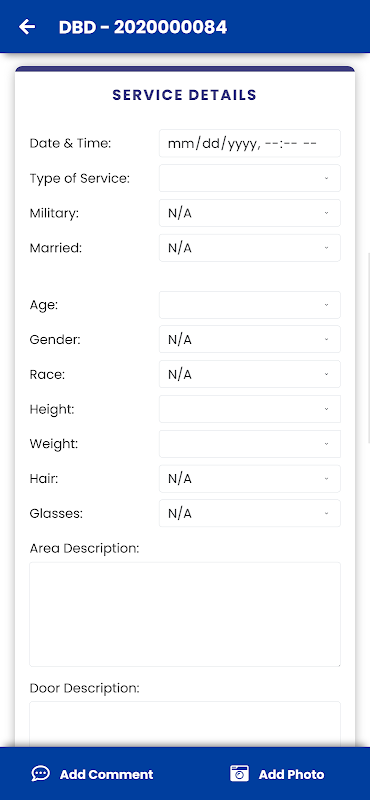Open the Married dropdown

250,248
